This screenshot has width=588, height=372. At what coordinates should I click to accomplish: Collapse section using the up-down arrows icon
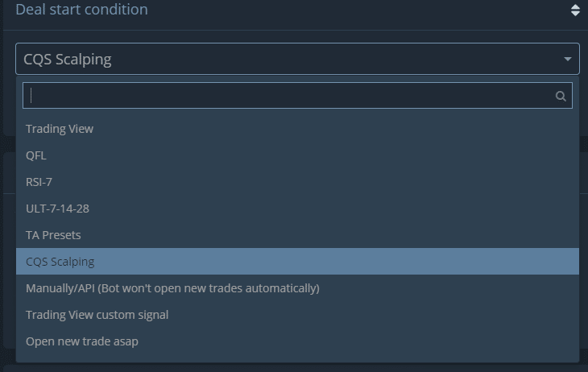point(575,10)
